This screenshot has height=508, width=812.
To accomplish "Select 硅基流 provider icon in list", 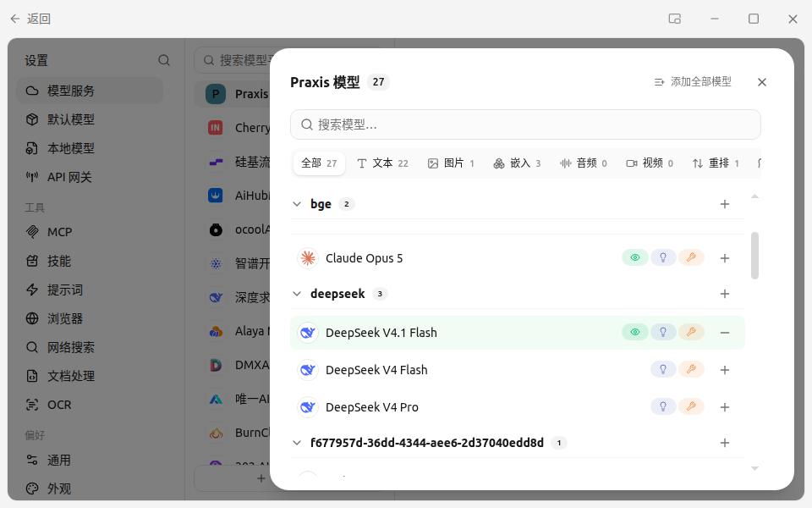I will (216, 162).
